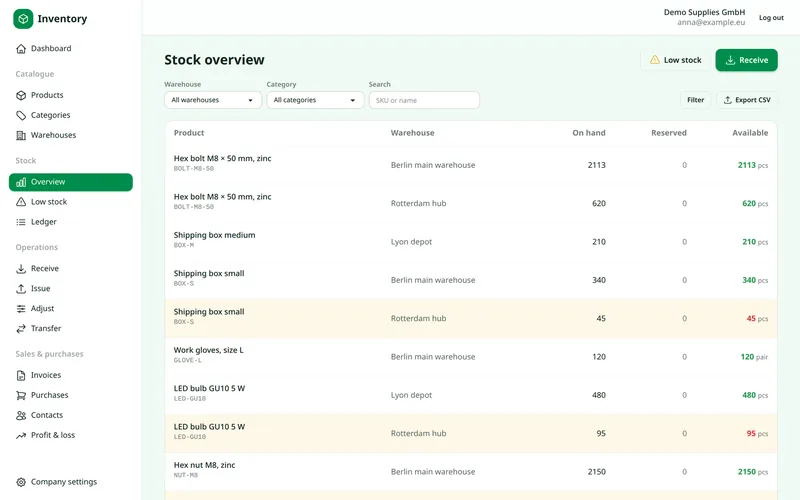Image resolution: width=800 pixels, height=500 pixels.
Task: Open the All warehouses dropdown
Action: [213, 100]
